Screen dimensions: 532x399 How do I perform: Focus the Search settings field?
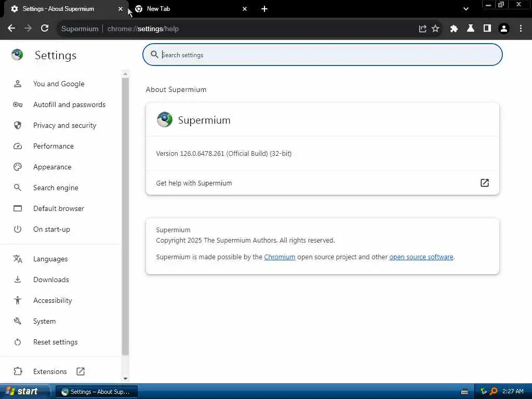point(322,55)
